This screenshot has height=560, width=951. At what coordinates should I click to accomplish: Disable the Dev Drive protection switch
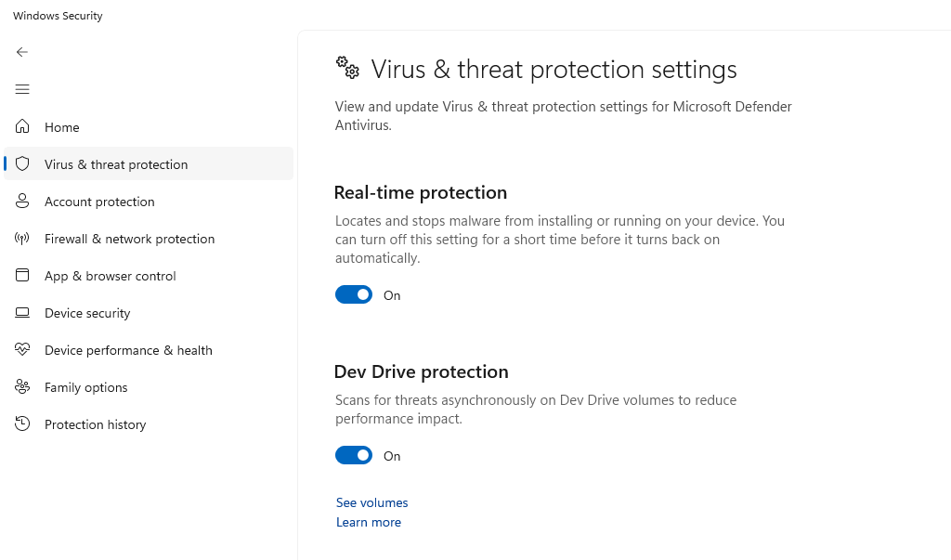(x=354, y=455)
